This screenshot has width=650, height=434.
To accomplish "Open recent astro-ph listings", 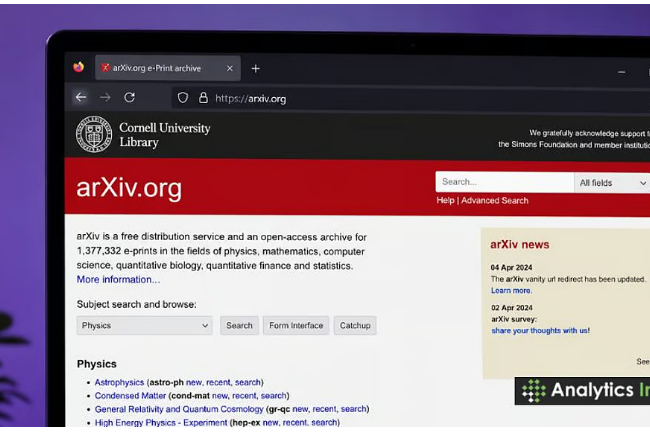I will point(218,382).
